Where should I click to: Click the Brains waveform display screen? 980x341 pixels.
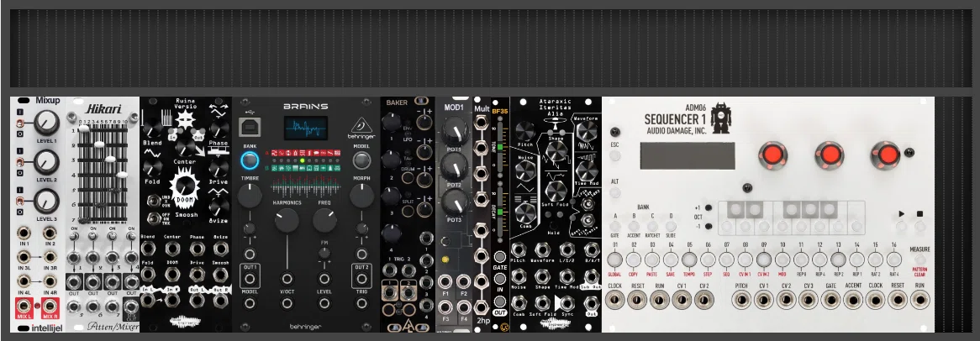coord(305,128)
